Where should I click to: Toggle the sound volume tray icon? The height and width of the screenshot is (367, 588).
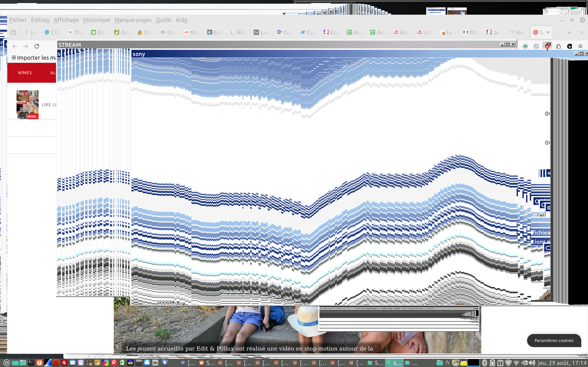(532, 363)
